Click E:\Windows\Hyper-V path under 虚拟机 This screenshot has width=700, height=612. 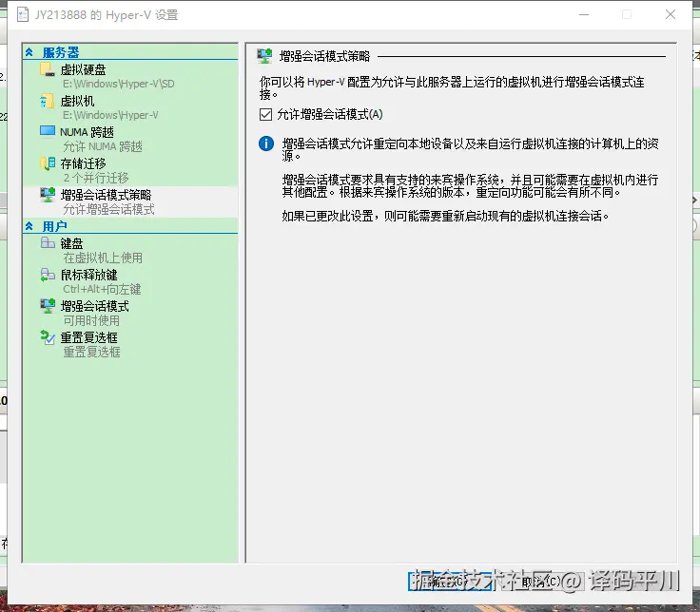(x=110, y=115)
